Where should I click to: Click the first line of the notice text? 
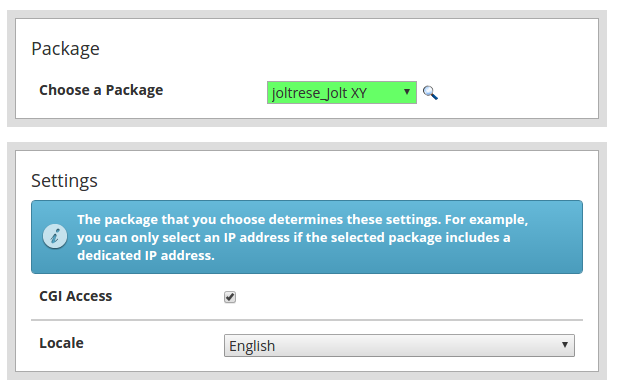(302, 220)
